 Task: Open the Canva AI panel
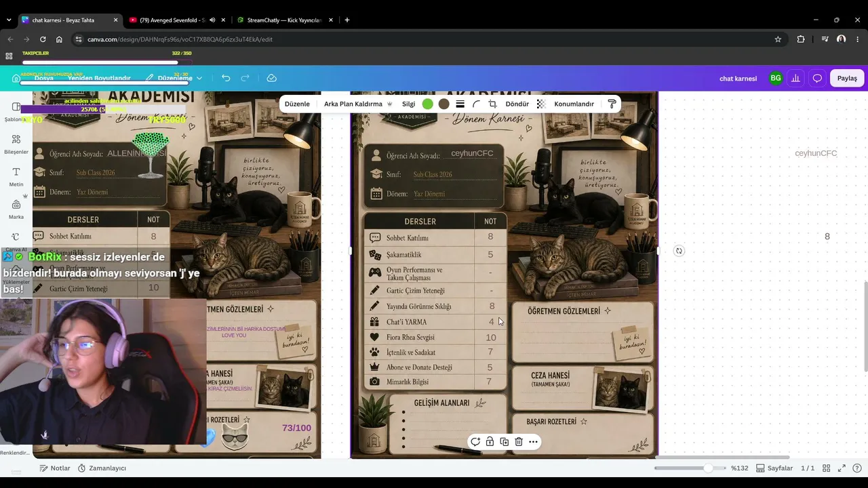16,241
